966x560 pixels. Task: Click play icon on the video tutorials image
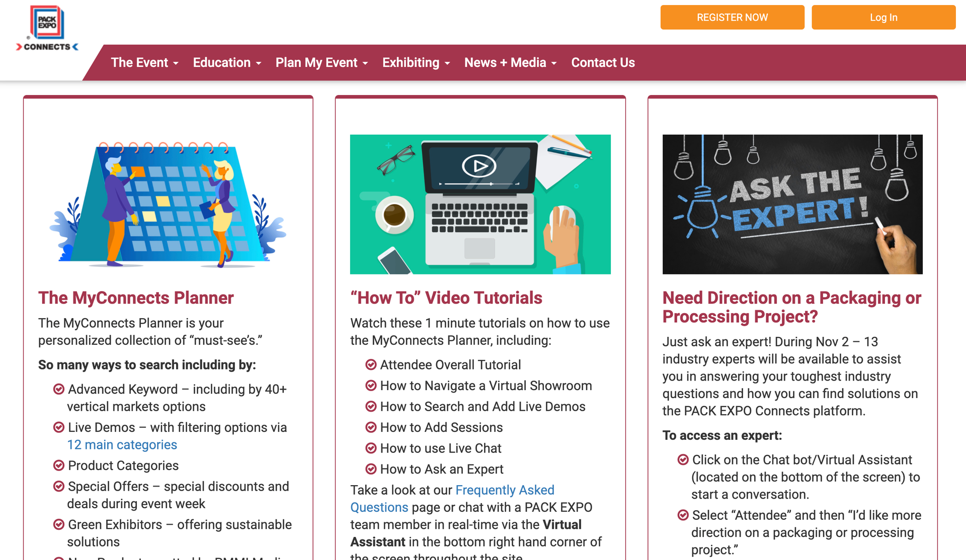click(x=479, y=166)
